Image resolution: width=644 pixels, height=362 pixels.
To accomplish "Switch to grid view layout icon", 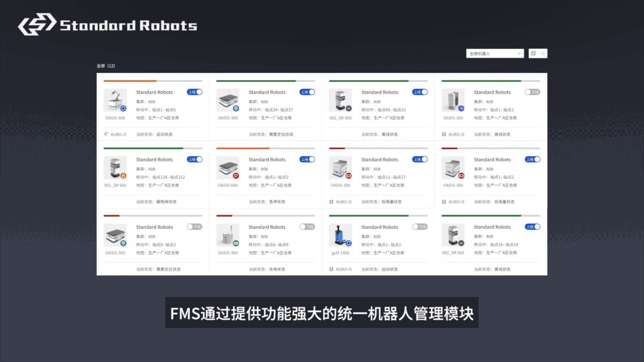I will point(534,54).
